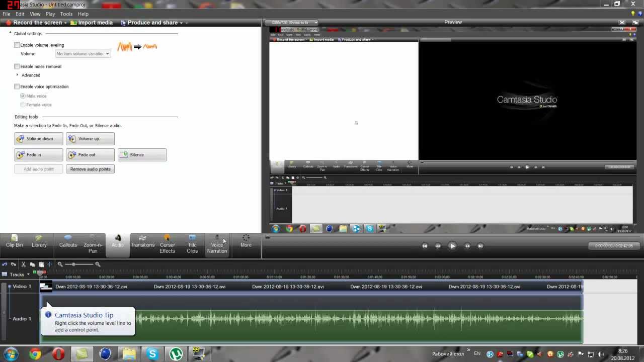Screen dimensions: 644x362
Task: Click the Fade out button
Action: coord(90,155)
